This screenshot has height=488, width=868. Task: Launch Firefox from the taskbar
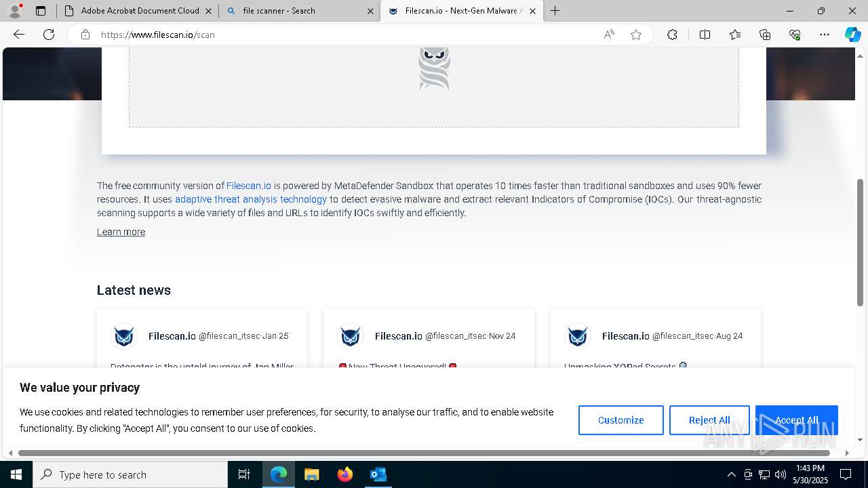[345, 474]
